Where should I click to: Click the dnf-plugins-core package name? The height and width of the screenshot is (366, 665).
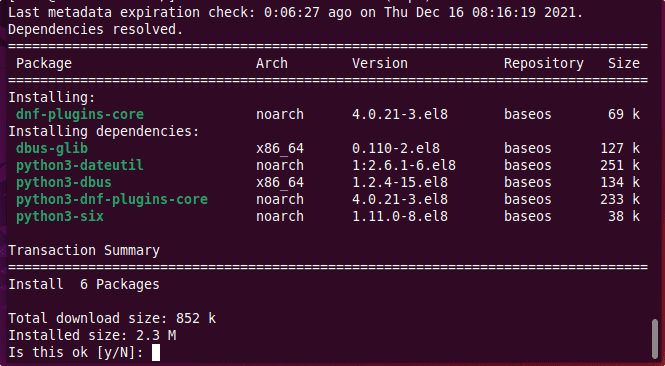(x=80, y=115)
